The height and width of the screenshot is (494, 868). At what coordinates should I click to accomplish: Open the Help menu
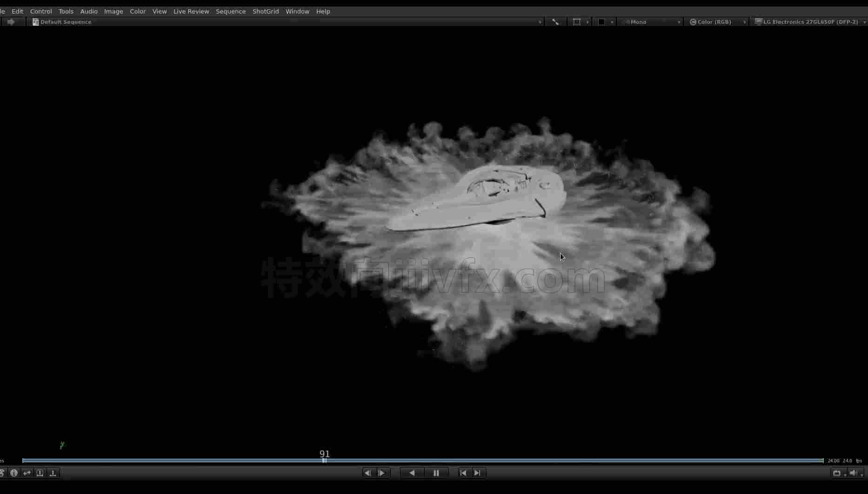323,11
